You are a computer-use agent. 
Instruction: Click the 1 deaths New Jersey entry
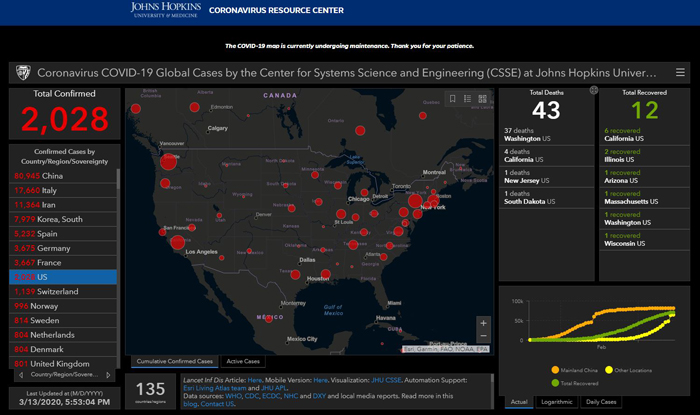click(x=546, y=177)
